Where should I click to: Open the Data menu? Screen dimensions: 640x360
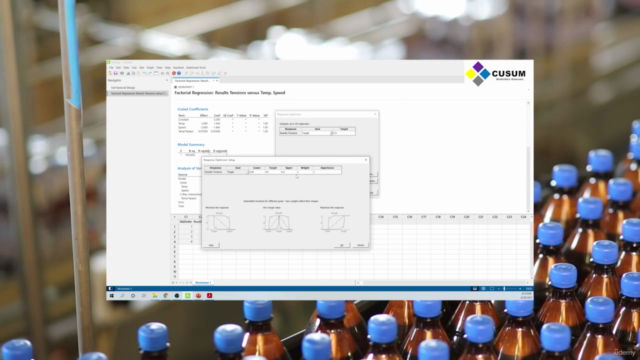pos(126,68)
